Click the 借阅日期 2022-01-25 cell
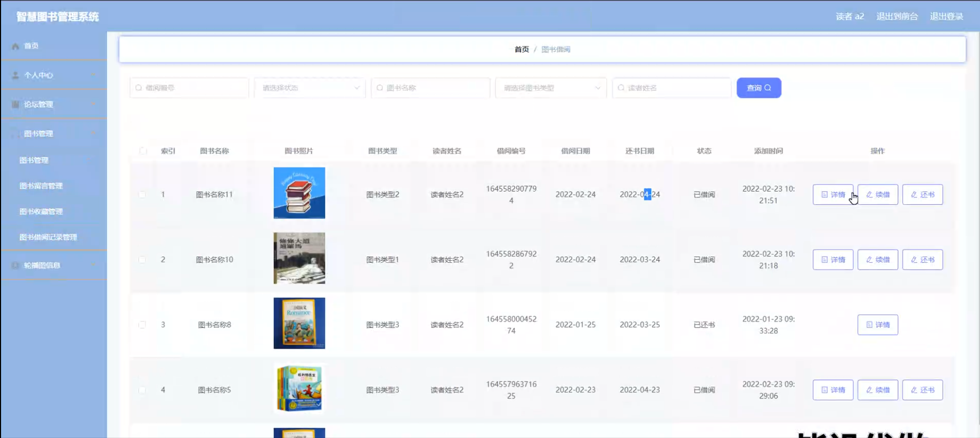Screen dimensions: 980x438 point(575,325)
